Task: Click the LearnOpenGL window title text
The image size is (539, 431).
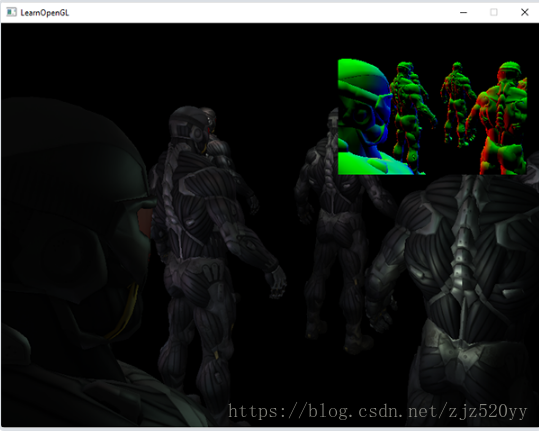Action: [x=45, y=13]
